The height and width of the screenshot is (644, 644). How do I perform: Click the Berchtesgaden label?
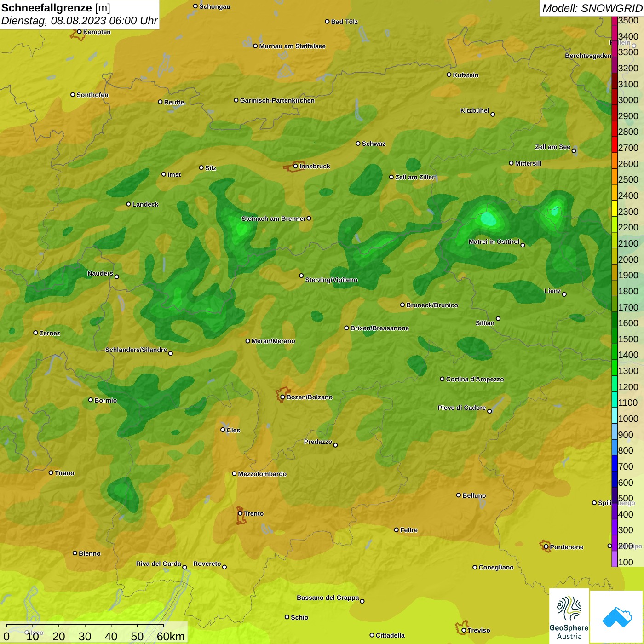pos(588,56)
